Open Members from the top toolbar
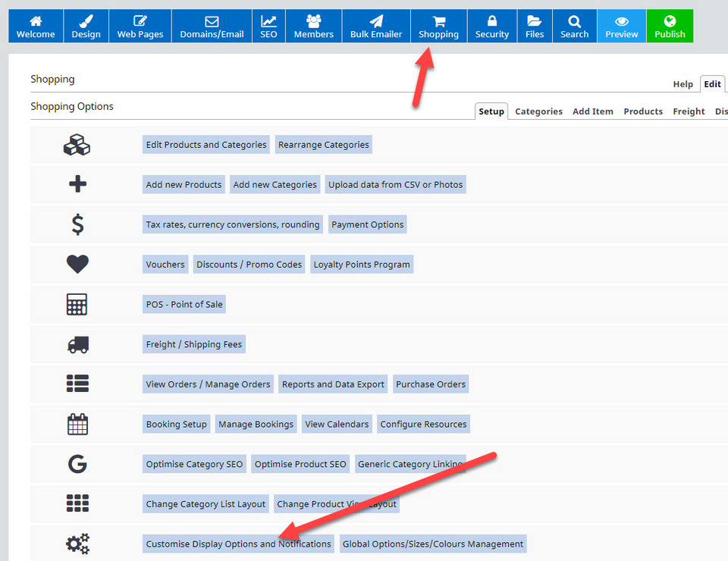This screenshot has height=561, width=728. pos(313,26)
